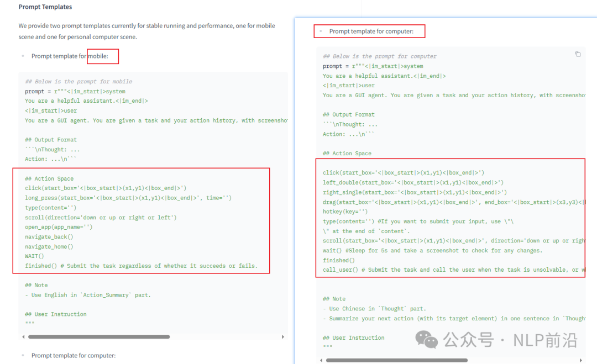Click "## User Instruction" in the mobile block
Image resolution: width=597 pixels, height=364 pixels.
tap(56, 314)
